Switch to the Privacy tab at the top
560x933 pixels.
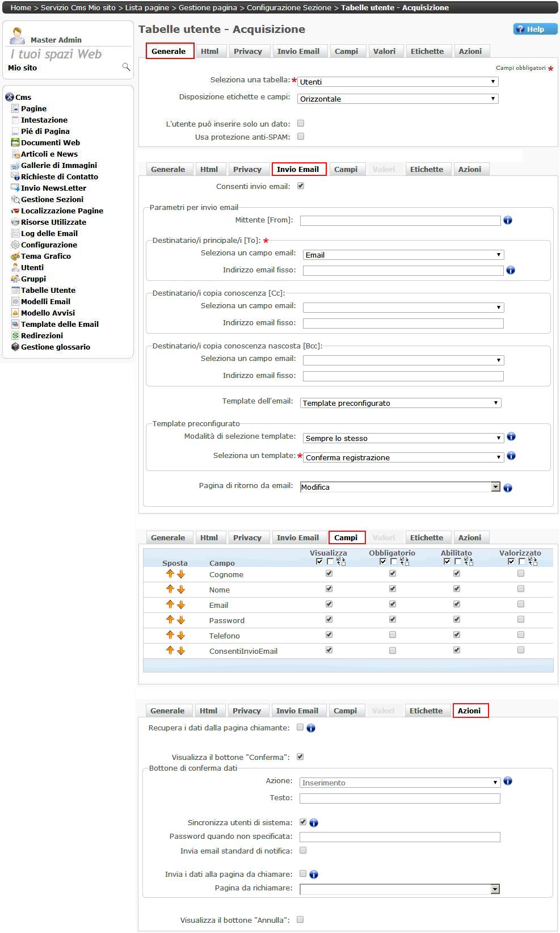tap(248, 51)
